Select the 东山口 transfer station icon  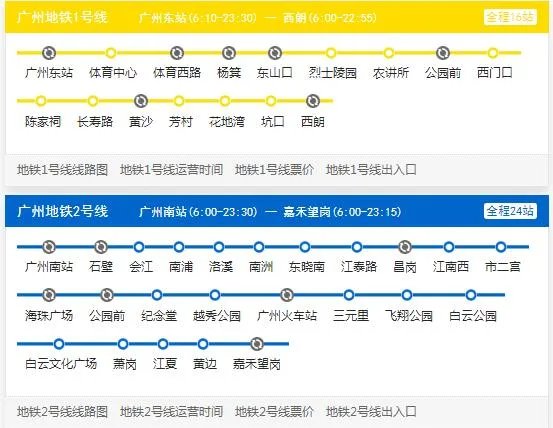pyautogui.click(x=275, y=53)
